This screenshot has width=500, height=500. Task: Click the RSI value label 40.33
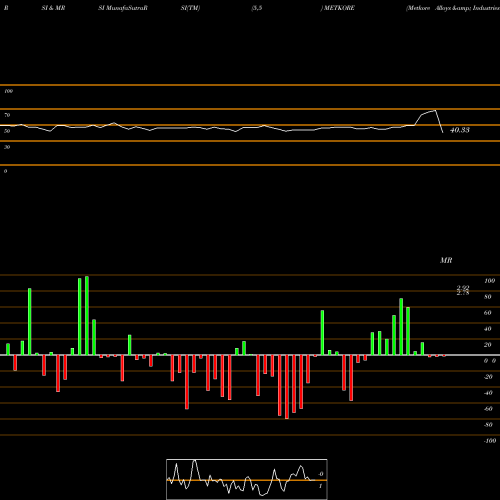[460, 130]
